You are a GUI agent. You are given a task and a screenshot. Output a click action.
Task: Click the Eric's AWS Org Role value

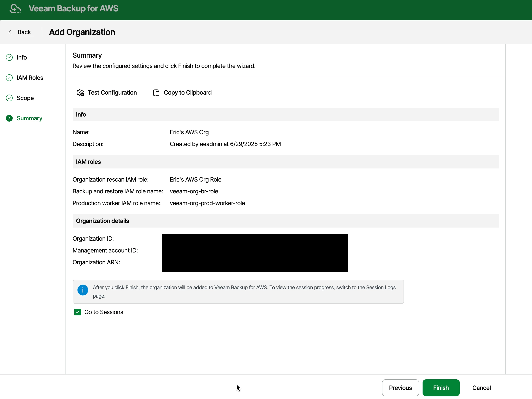(x=195, y=179)
